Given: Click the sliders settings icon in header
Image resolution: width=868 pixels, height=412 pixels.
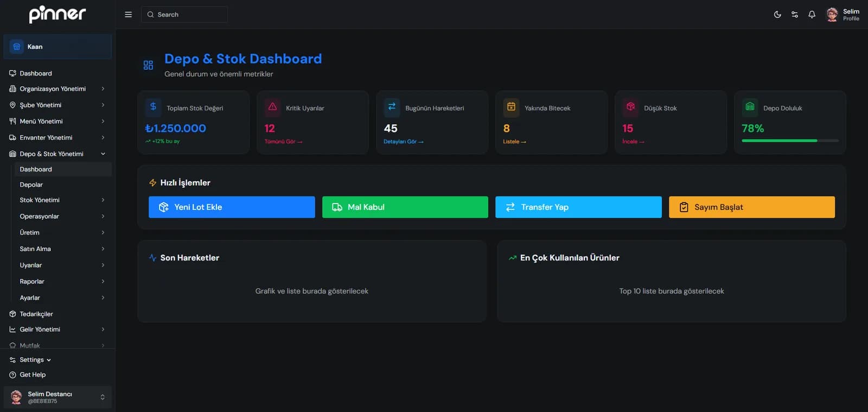Looking at the screenshot, I should click(795, 15).
